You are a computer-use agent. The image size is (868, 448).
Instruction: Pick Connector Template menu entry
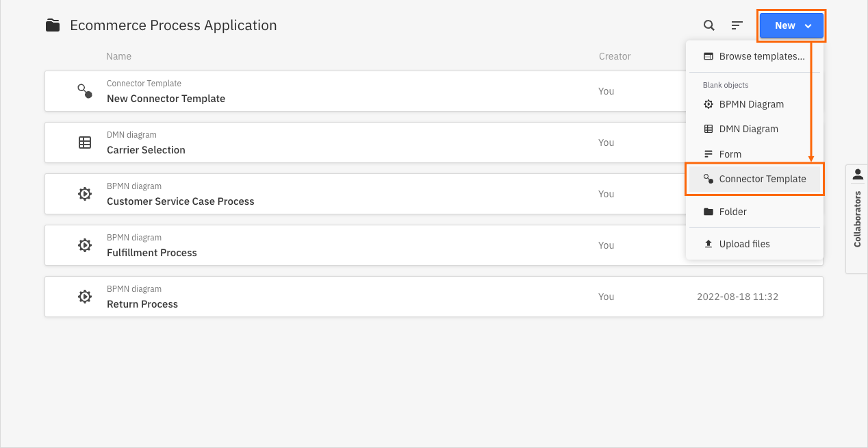pyautogui.click(x=762, y=179)
